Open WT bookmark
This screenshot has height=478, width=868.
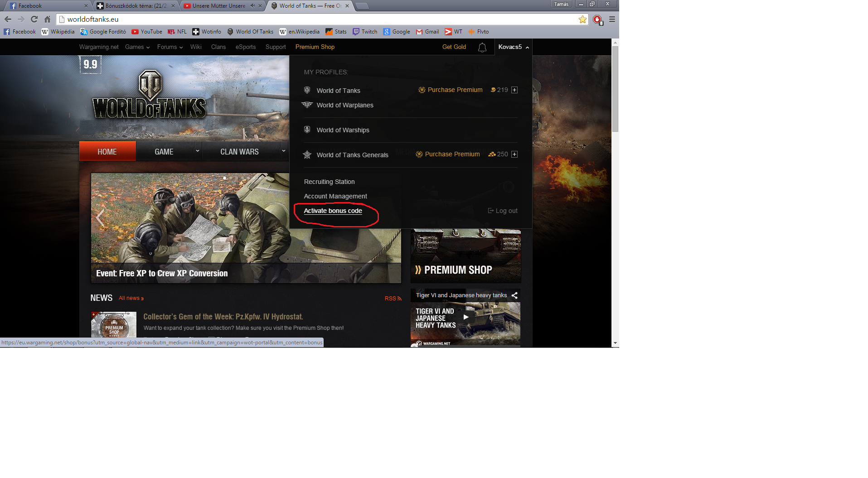pos(454,32)
